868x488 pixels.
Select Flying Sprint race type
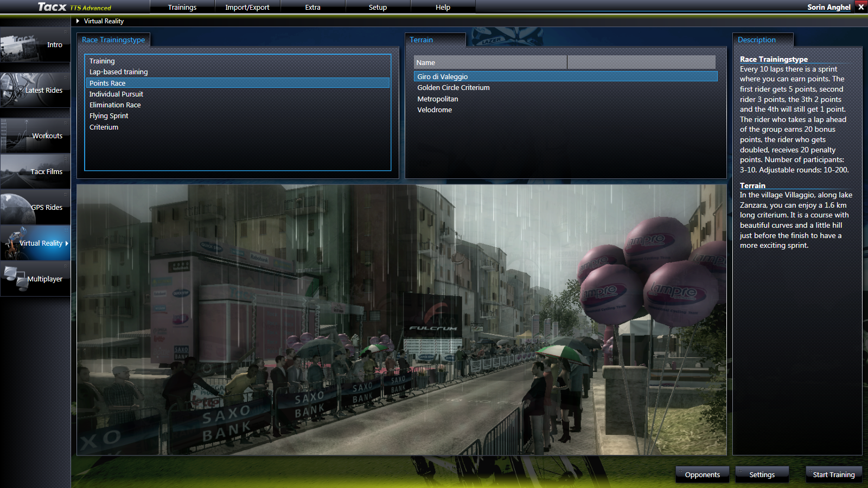[x=238, y=115]
